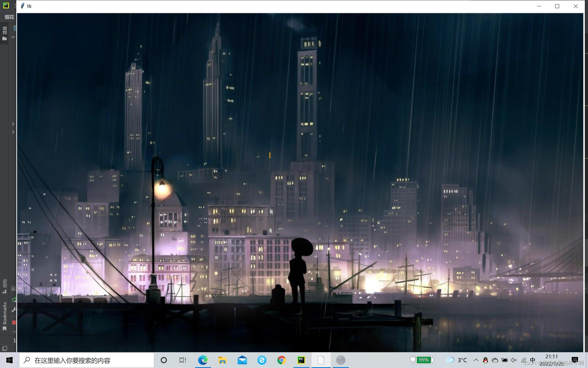Viewport: 588px width, 368px height.
Task: Expand the collapsed tree chevron in project sidebar
Action: click(x=13, y=124)
